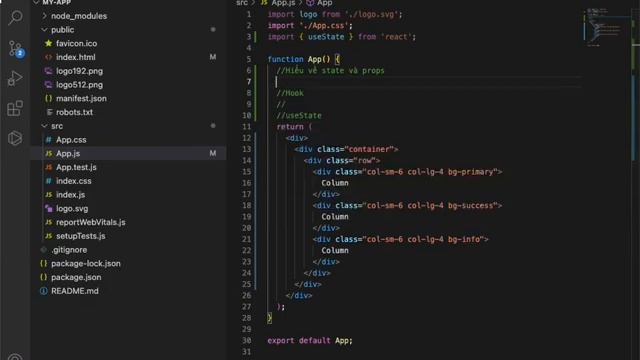
Task: Open setupTests.js in the explorer
Action: coord(80,236)
